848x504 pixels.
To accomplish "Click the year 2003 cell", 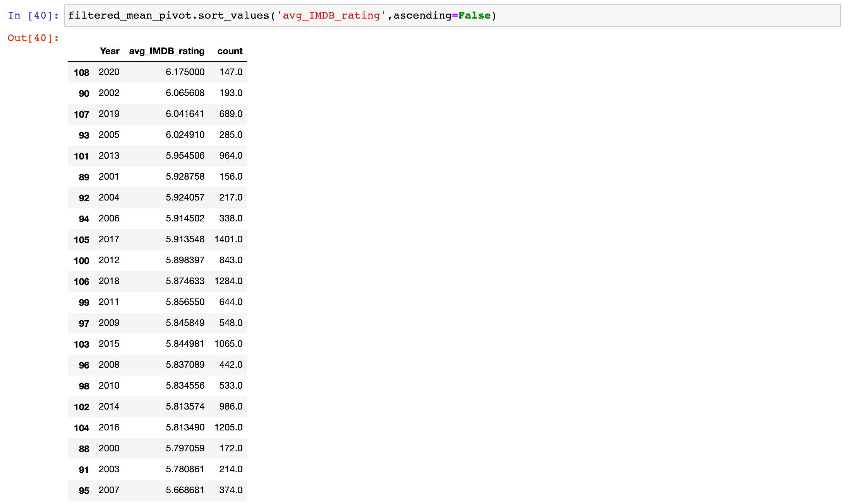I will tap(109, 469).
